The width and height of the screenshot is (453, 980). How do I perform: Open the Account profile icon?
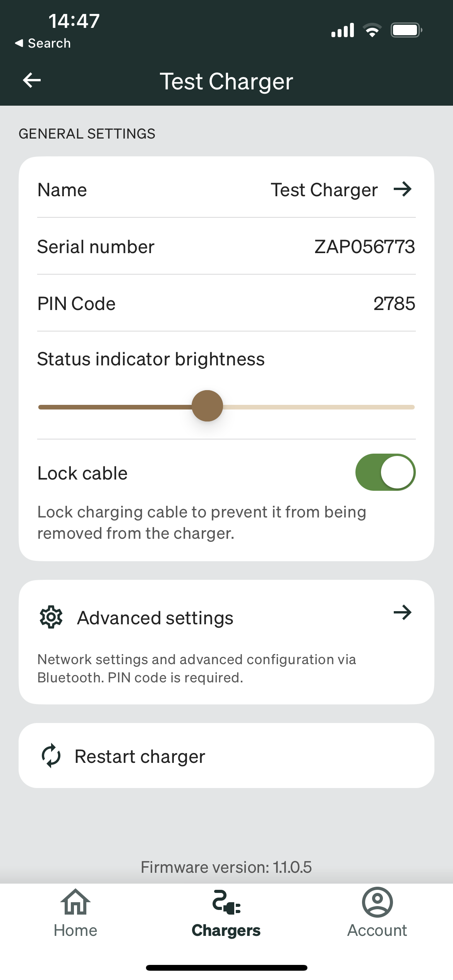click(377, 902)
